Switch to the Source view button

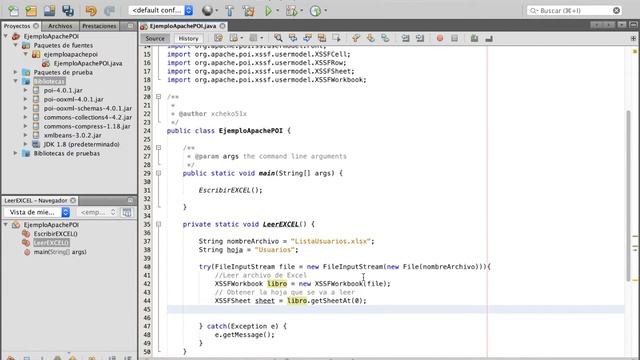pos(155,38)
